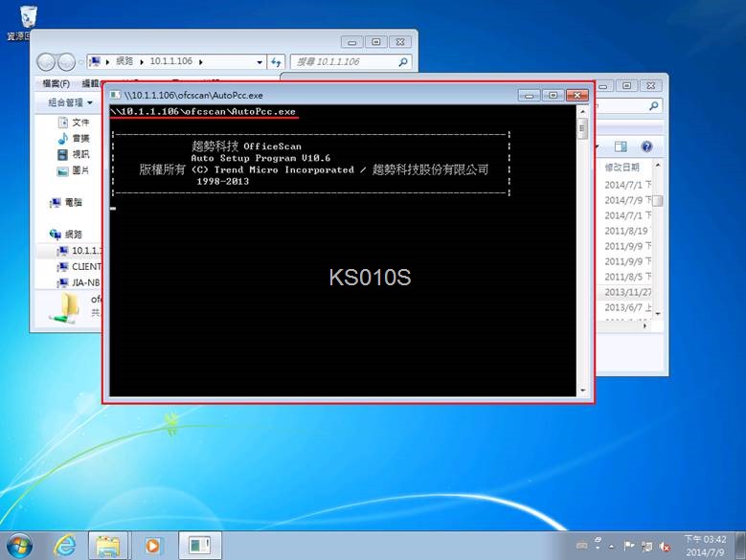Click the 網路 breadcrumb in address bar

124,61
